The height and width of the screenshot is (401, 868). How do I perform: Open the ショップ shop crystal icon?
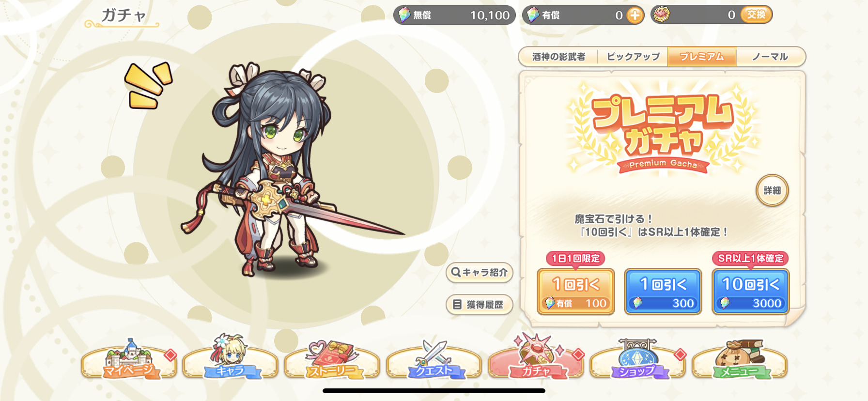click(x=637, y=359)
